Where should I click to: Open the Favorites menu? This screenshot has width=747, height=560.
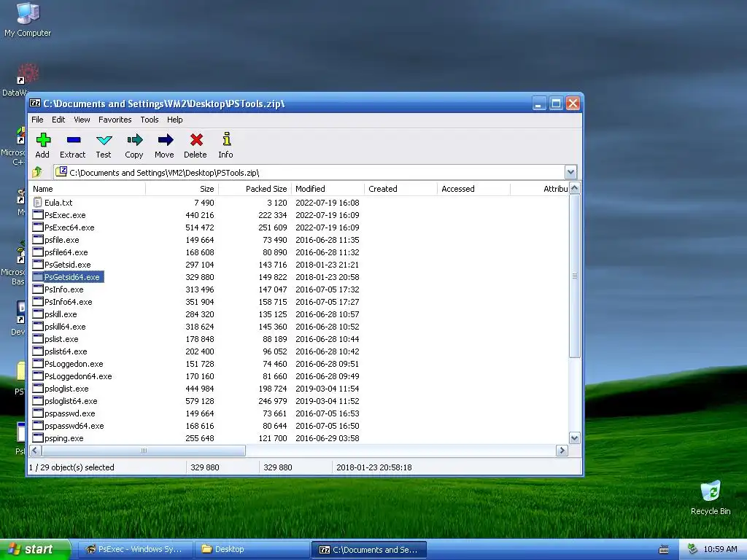click(x=115, y=120)
